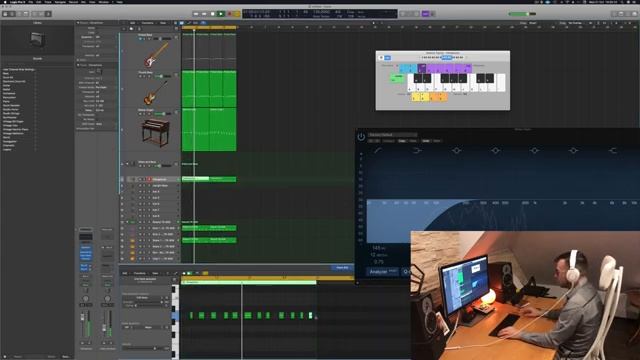Toggle the Metronome button beside Count-in
Screen dimensions: 640x360
(433, 14)
